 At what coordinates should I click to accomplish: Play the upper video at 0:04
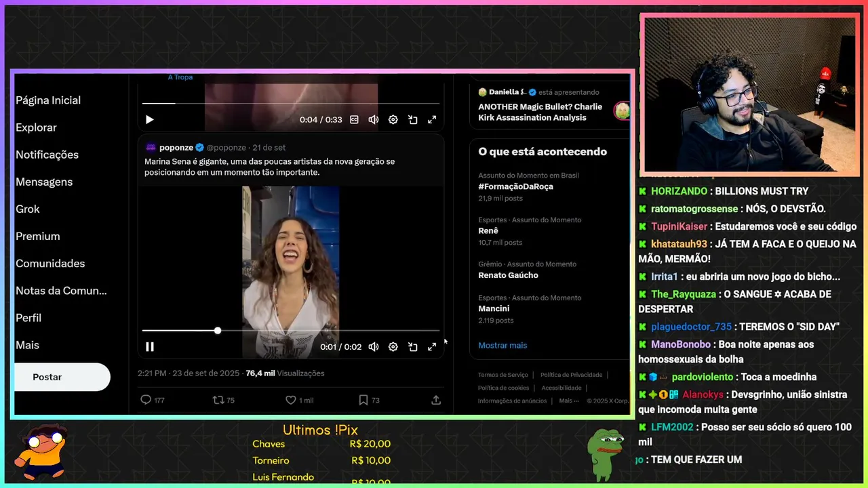pyautogui.click(x=150, y=120)
